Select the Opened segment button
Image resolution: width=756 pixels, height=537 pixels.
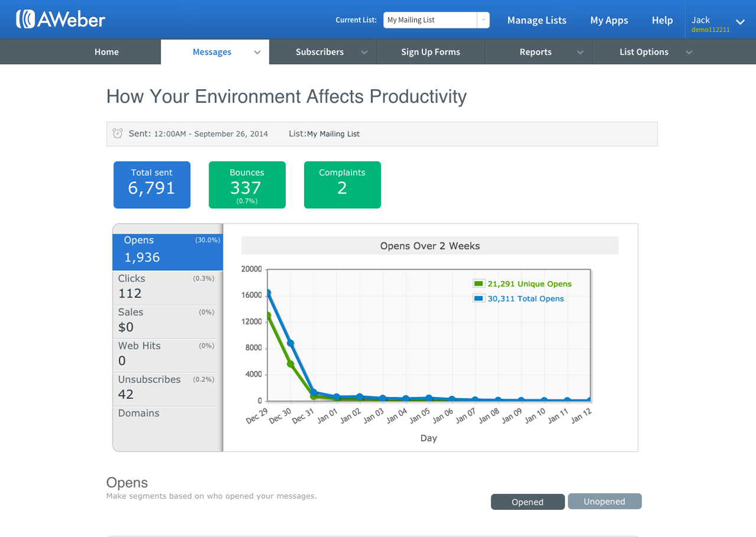pos(527,502)
